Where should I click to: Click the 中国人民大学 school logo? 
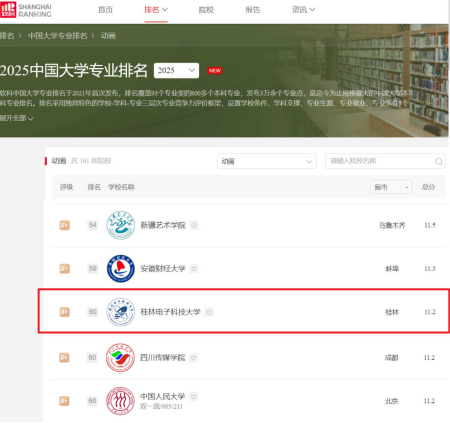tap(120, 401)
